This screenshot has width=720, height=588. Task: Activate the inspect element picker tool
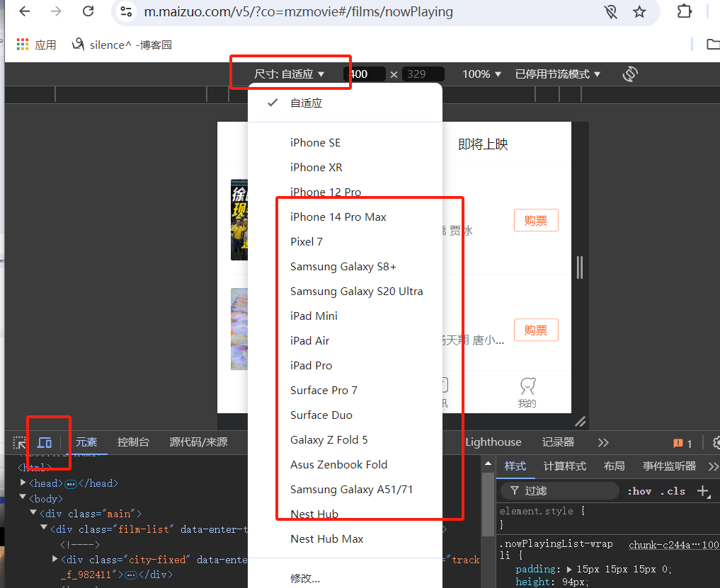point(19,442)
